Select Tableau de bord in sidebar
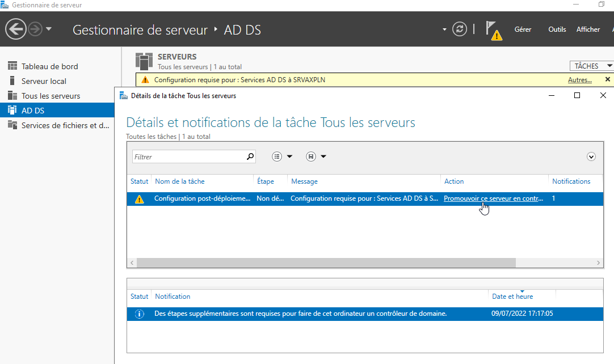The height and width of the screenshot is (364, 614). coord(50,66)
